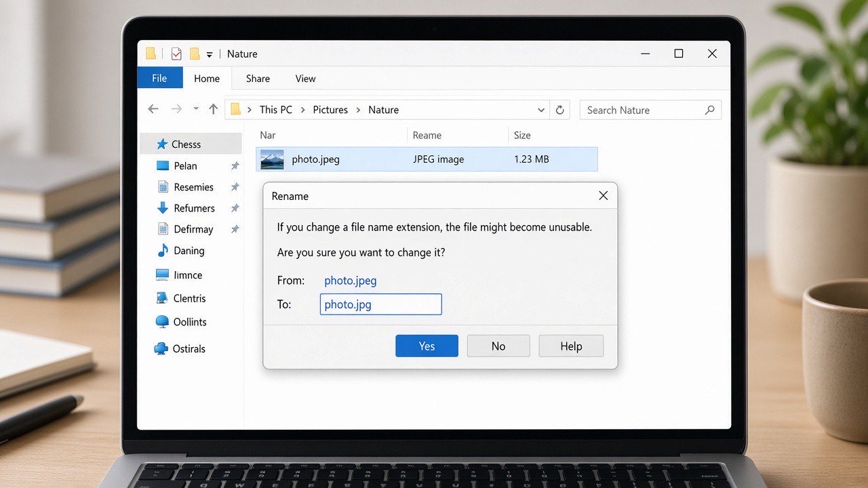Click the Help button in Rename dialog
Screen dimensions: 868x488
coord(571,346)
